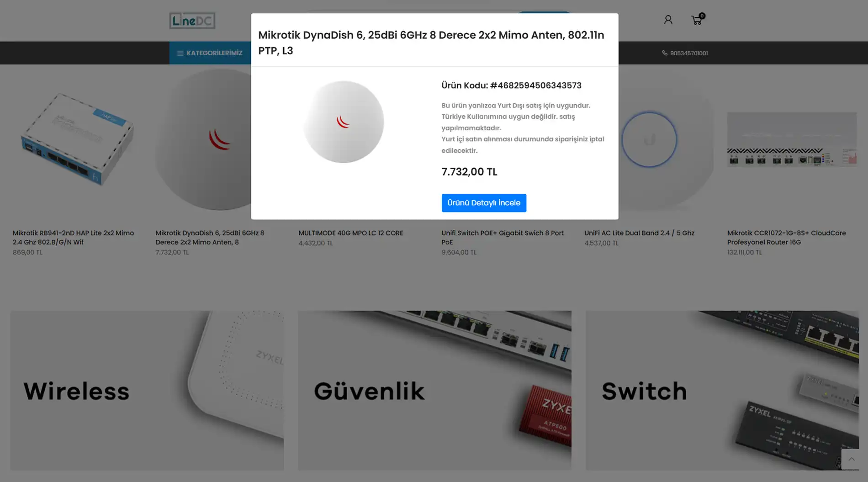Open the shopping cart icon
The height and width of the screenshot is (482, 868).
coord(697,20)
